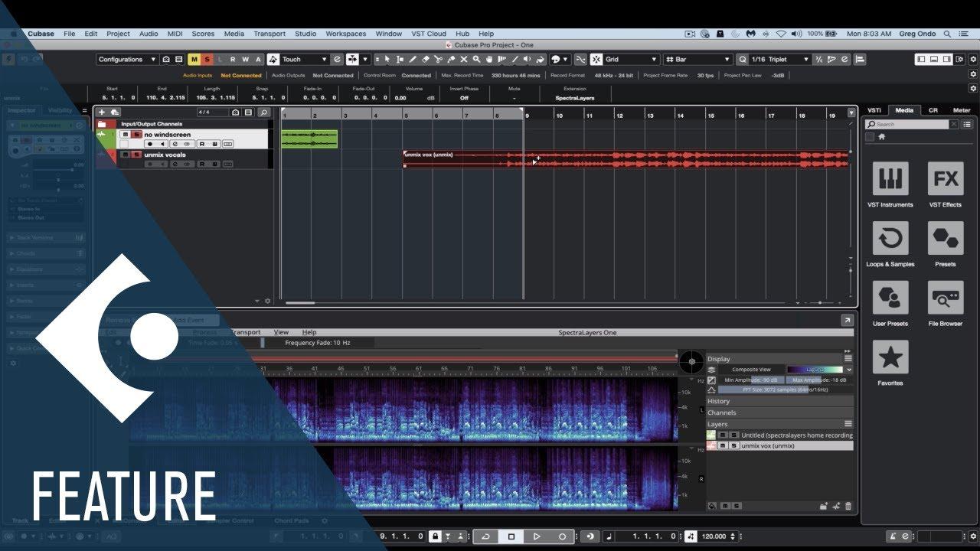Select the Comp hand tool

[x=488, y=59]
